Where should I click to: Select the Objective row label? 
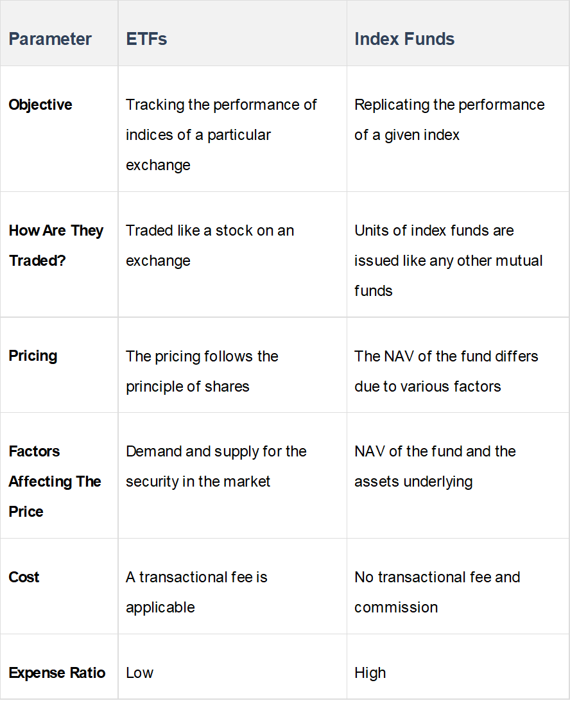(x=40, y=105)
